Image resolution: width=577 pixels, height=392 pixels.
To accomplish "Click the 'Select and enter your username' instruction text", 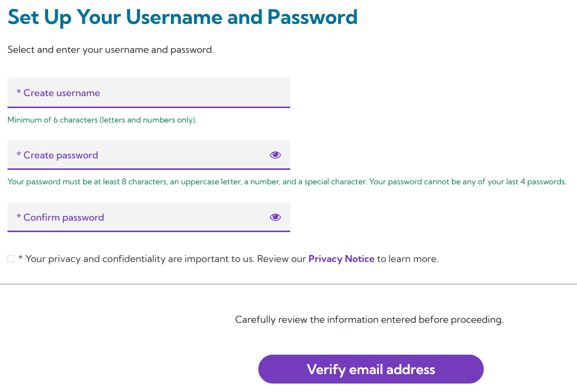I will coord(111,50).
